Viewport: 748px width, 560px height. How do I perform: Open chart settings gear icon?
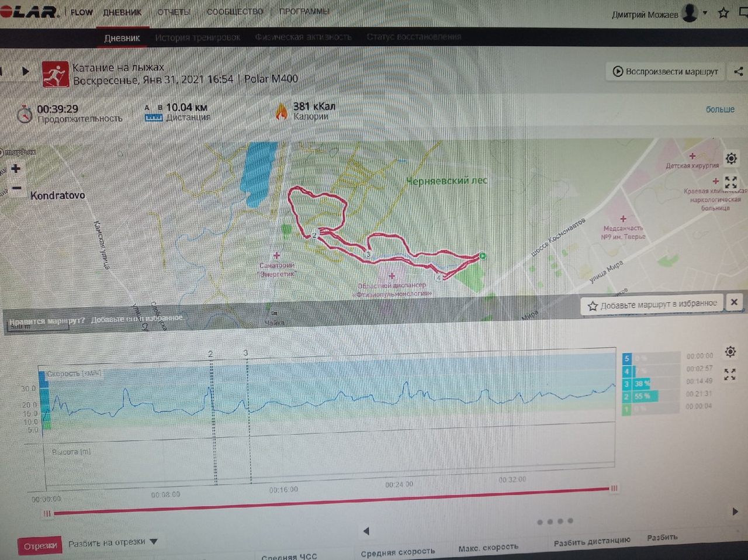click(730, 351)
